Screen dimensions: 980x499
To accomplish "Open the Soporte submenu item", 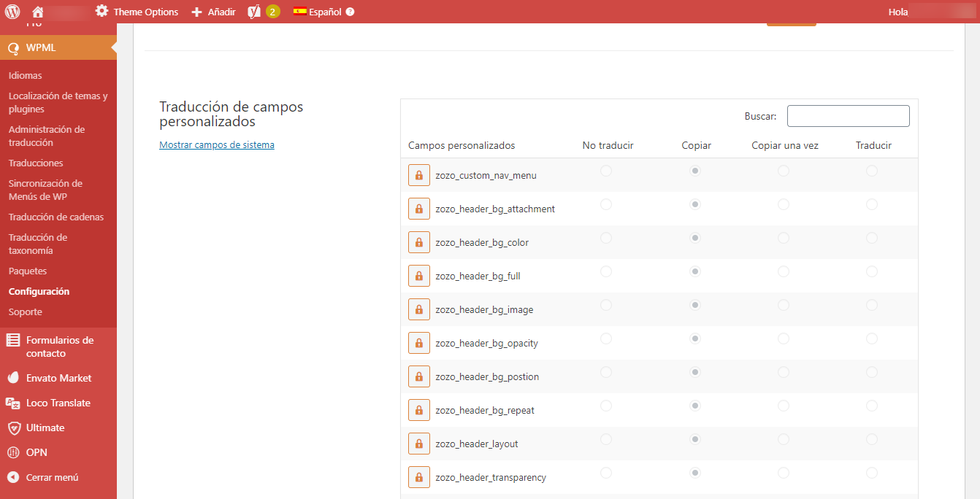I will pyautogui.click(x=26, y=312).
